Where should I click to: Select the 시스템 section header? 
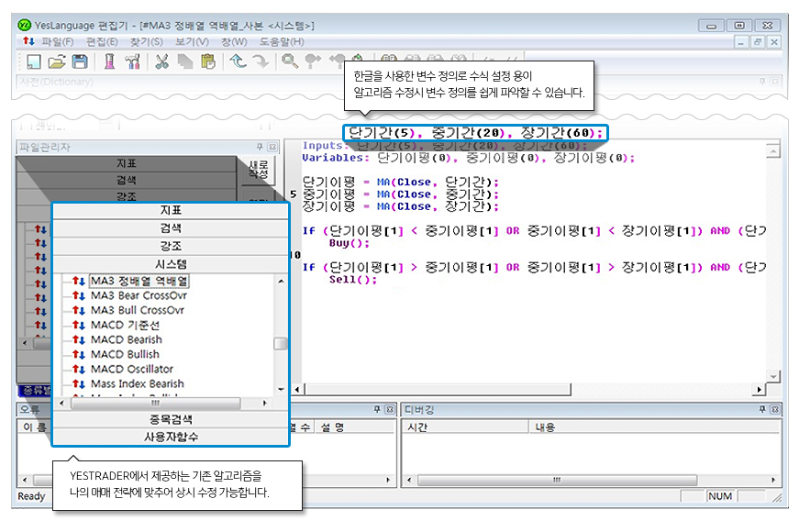coord(171,264)
